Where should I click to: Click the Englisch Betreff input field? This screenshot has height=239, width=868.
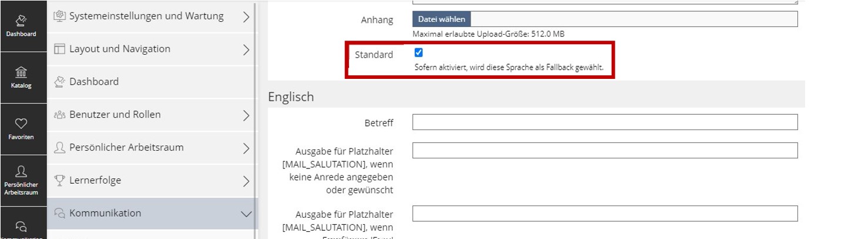tap(605, 122)
